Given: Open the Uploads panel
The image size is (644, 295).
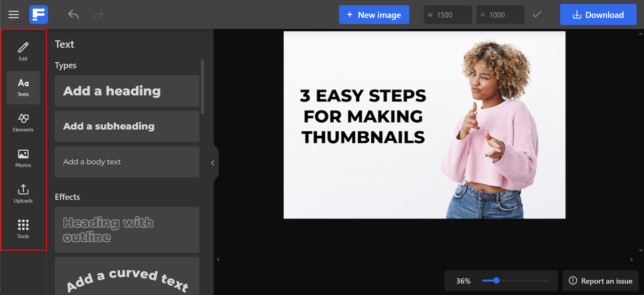Looking at the screenshot, I should 23,193.
